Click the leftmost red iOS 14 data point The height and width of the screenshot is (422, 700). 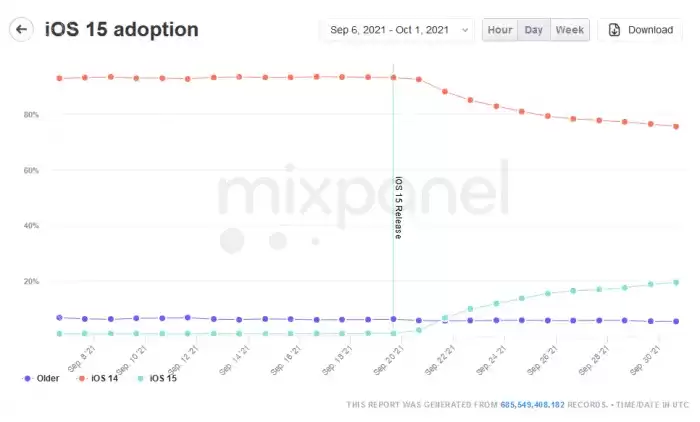coord(60,78)
